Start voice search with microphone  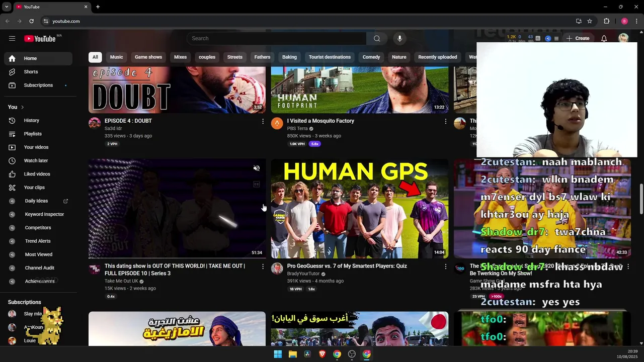coord(400,38)
